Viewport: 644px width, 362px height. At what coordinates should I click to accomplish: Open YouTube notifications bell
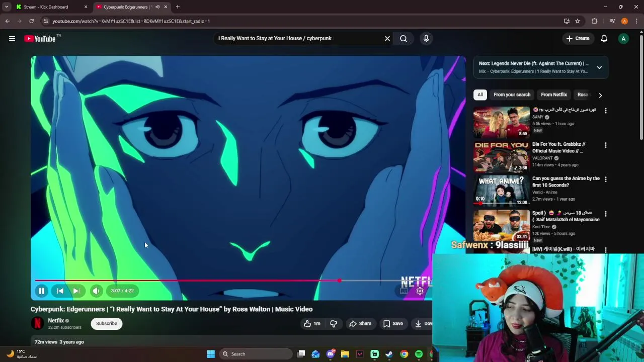604,38
